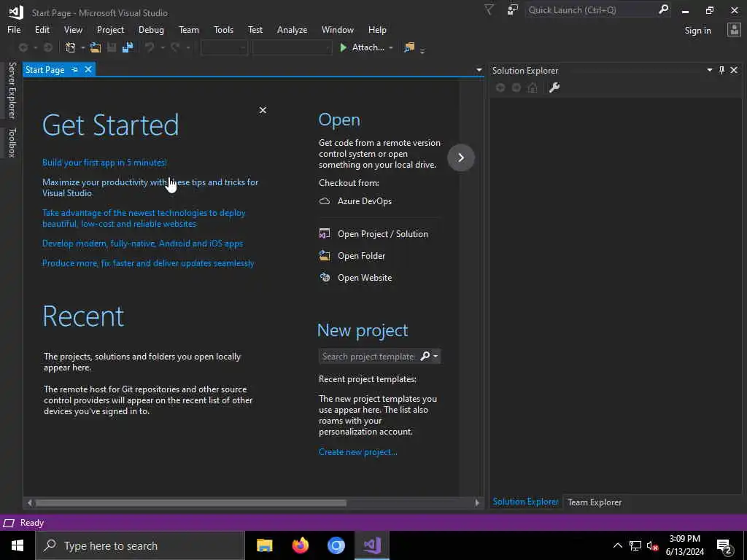The height and width of the screenshot is (560, 747).
Task: Dismiss the Get Started section with X
Action: 263,110
